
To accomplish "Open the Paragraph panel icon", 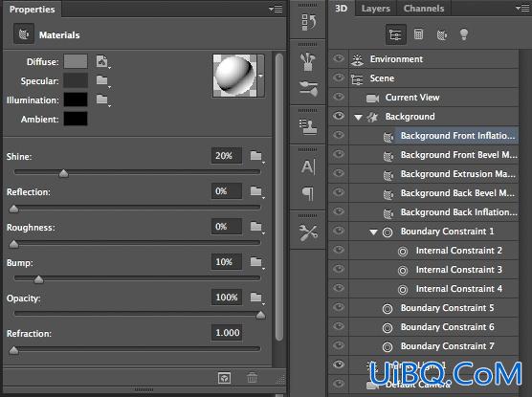I will coord(308,194).
